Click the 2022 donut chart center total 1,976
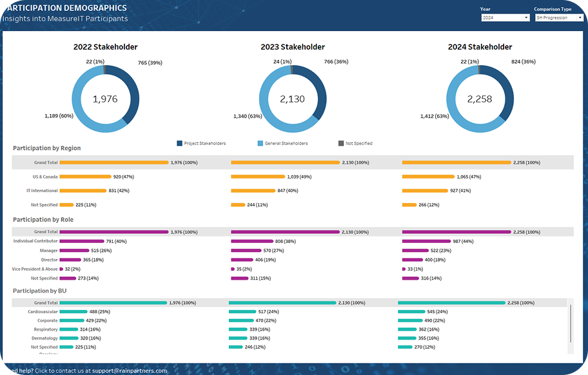 (x=105, y=99)
